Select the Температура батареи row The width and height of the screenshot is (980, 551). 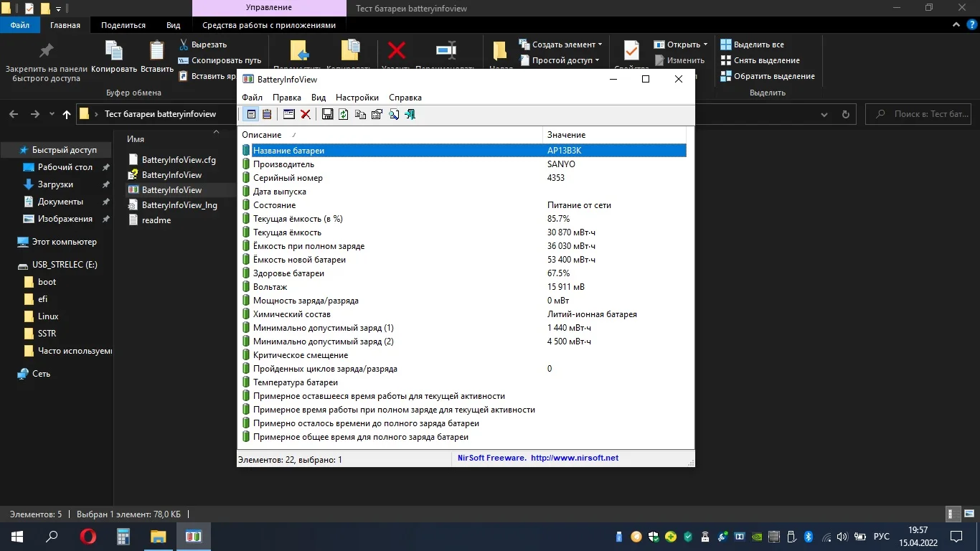coord(462,382)
